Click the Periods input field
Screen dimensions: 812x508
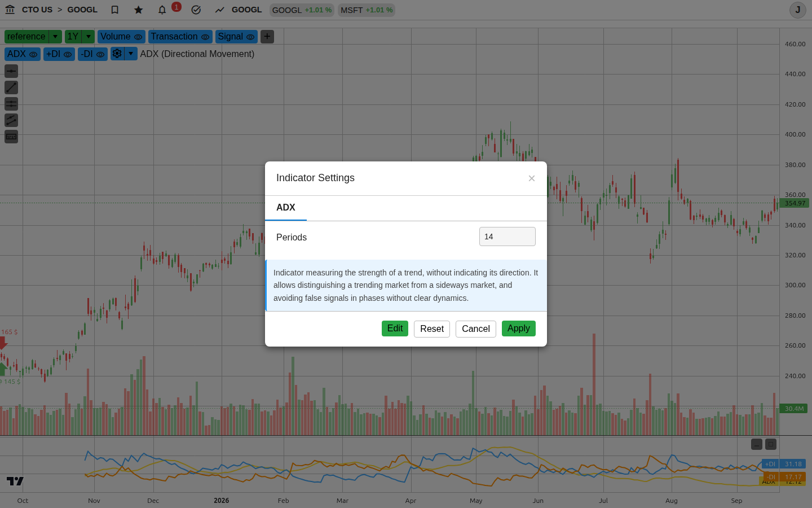click(507, 237)
